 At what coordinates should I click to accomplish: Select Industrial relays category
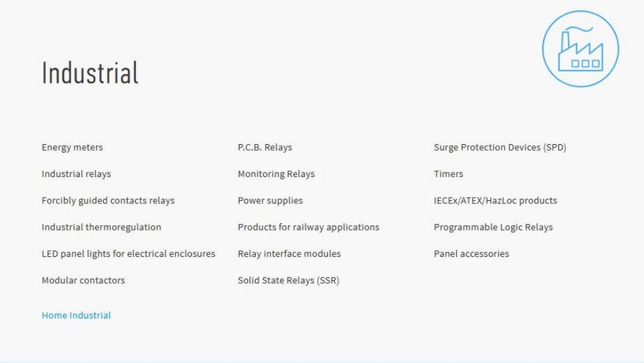tap(76, 174)
